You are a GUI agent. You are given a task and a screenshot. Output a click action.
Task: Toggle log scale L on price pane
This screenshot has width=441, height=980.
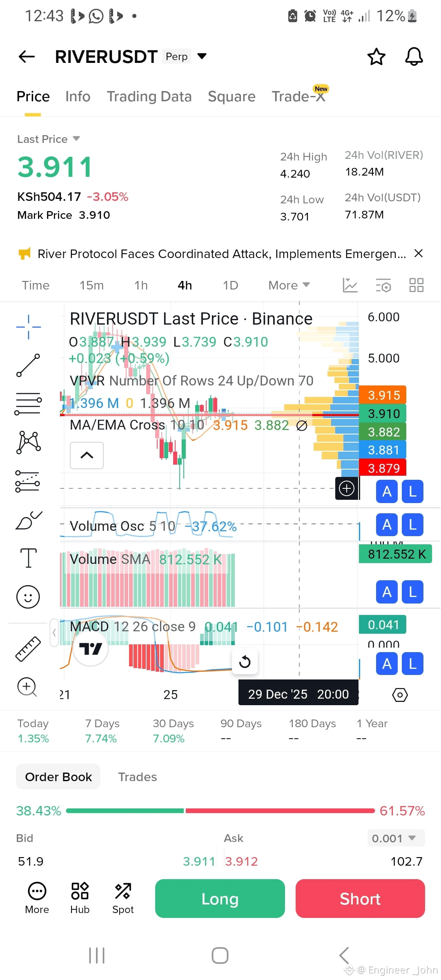point(412,492)
